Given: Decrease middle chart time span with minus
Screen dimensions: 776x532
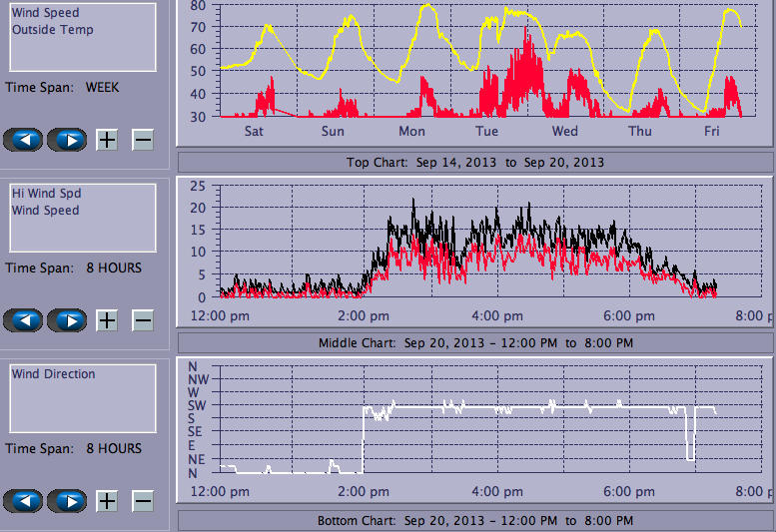Looking at the screenshot, I should [143, 320].
